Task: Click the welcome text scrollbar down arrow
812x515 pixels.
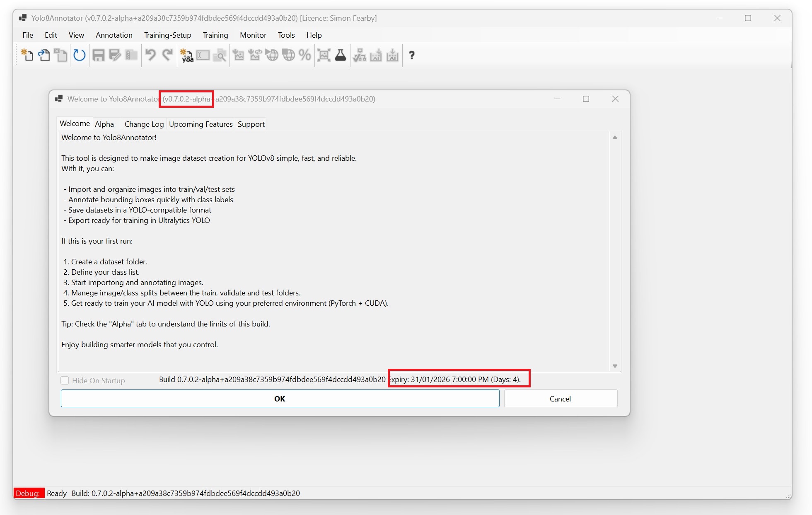Action: click(x=615, y=366)
